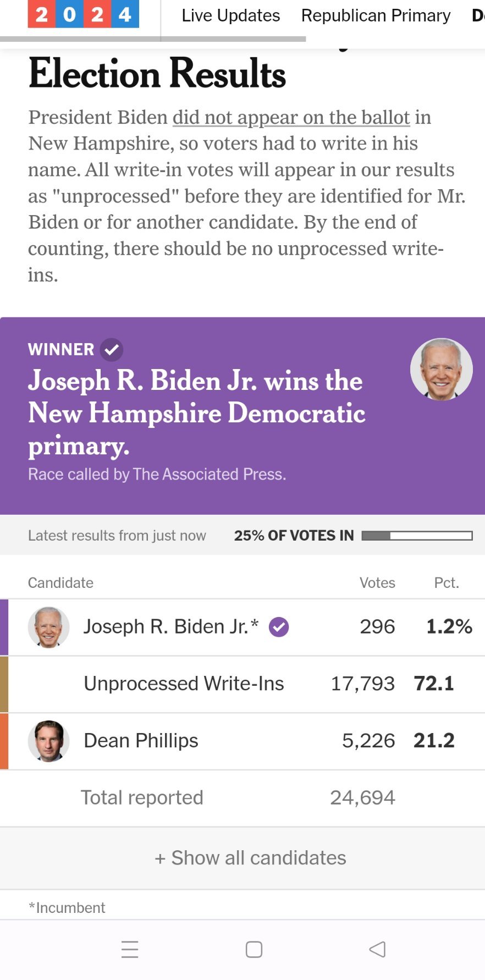Image resolution: width=485 pixels, height=980 pixels.
Task: Click the winner headline about Biden
Action: coord(196,412)
